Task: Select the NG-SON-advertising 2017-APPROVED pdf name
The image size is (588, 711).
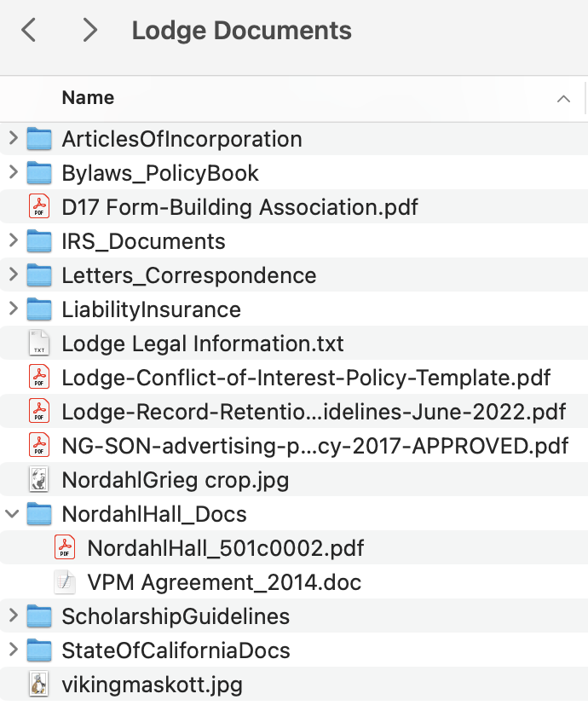Action: coord(315,446)
